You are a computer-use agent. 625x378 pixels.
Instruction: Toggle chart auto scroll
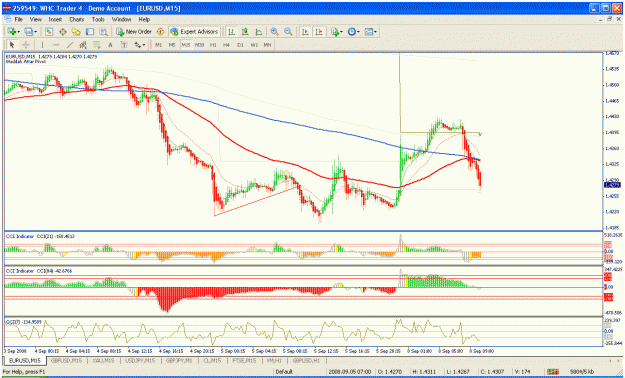pos(305,32)
